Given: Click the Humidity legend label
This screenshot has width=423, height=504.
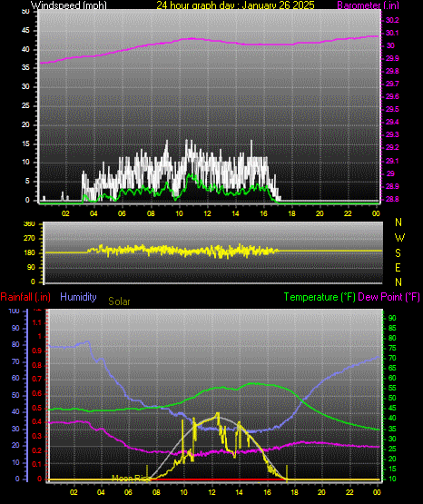Looking at the screenshot, I should pyautogui.click(x=78, y=297).
